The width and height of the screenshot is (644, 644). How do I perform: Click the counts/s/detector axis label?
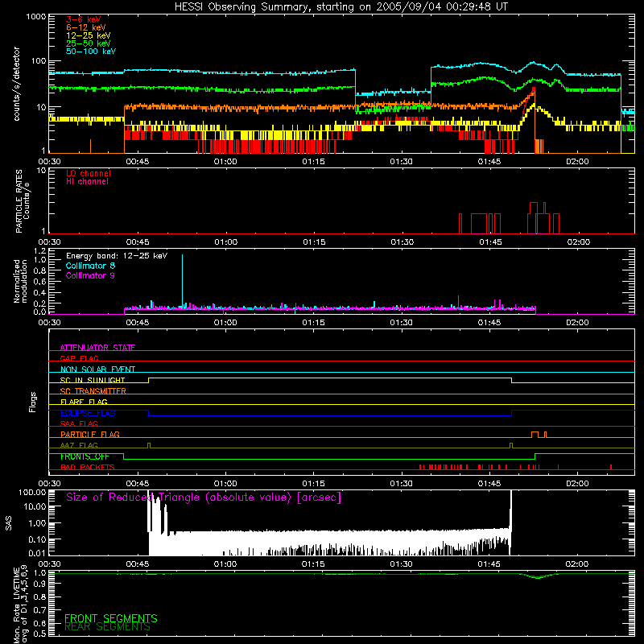pyautogui.click(x=16, y=84)
